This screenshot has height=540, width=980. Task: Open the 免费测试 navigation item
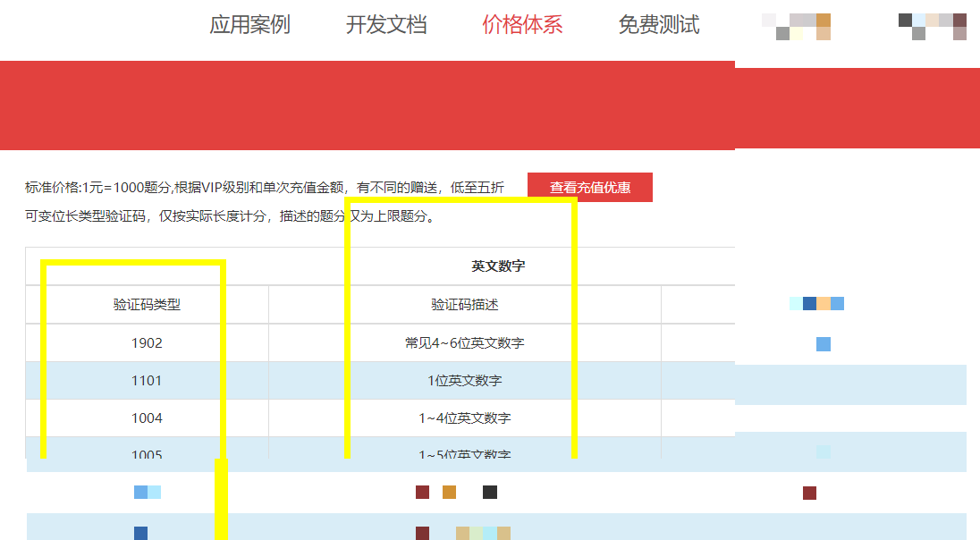point(658,25)
